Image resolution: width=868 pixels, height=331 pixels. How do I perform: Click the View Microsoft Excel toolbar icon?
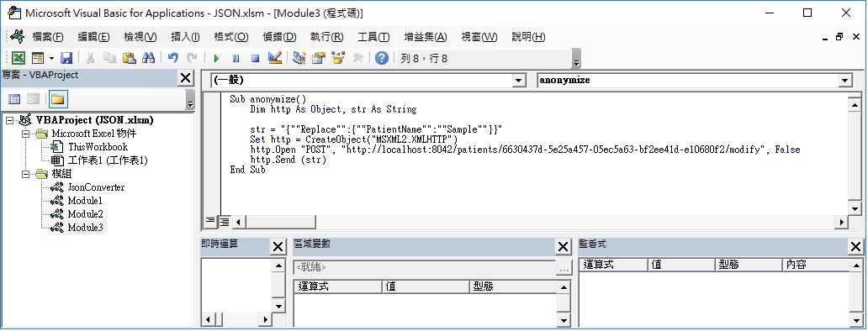(x=19, y=57)
